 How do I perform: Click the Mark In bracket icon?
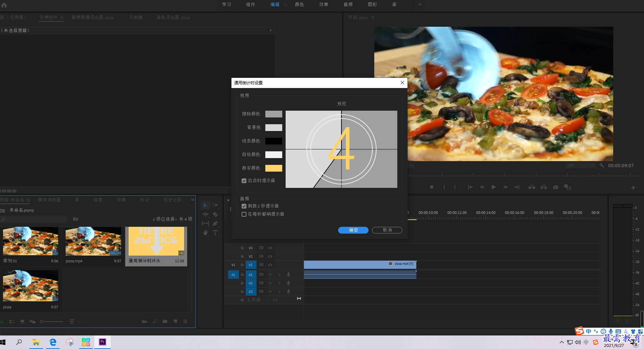[444, 187]
